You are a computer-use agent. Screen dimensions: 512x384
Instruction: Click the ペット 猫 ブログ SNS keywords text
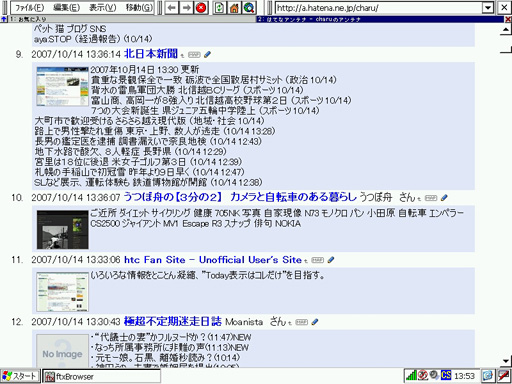point(70,29)
